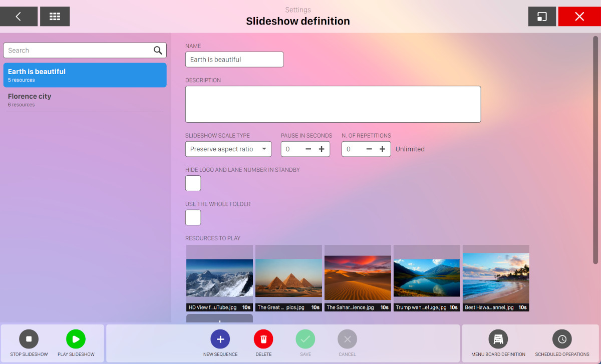Delete the selected slideshow

point(263,339)
